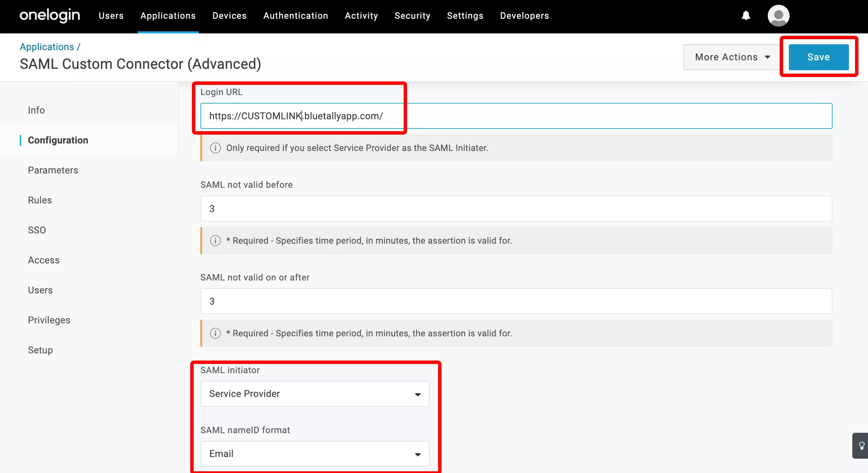This screenshot has width=868, height=473.
Task: Go back via the Applications breadcrumb link
Action: 47,47
